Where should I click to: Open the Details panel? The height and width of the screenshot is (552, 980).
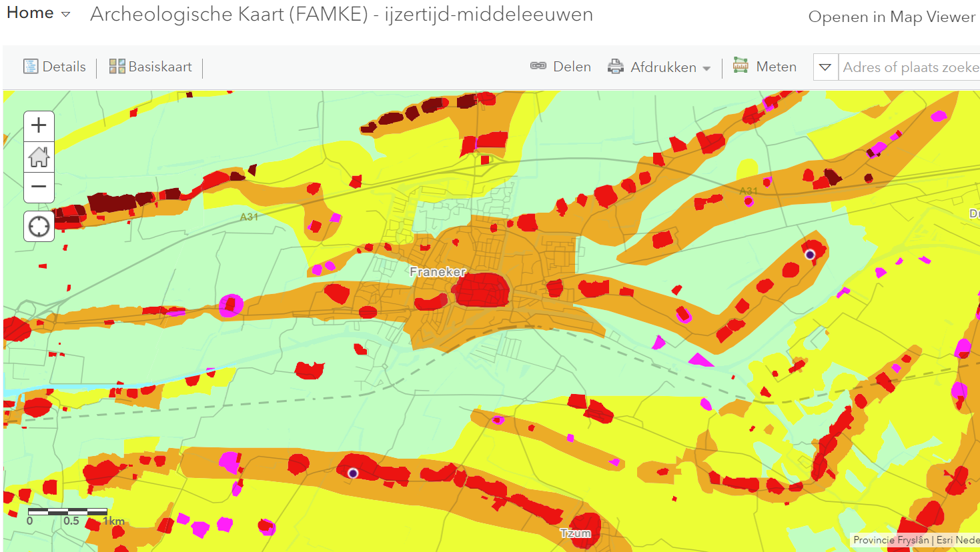[x=55, y=67]
